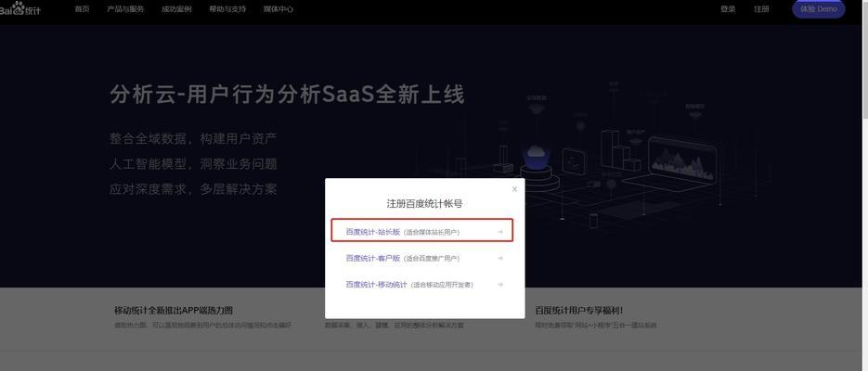The image size is (868, 371).
Task: Open the 成功案例 nav item
Action: (176, 9)
